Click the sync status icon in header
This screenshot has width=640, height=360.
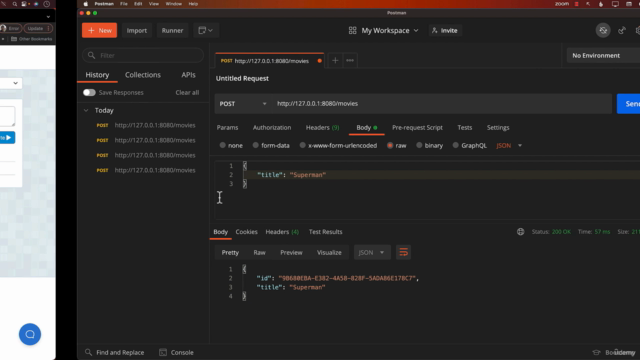603,30
